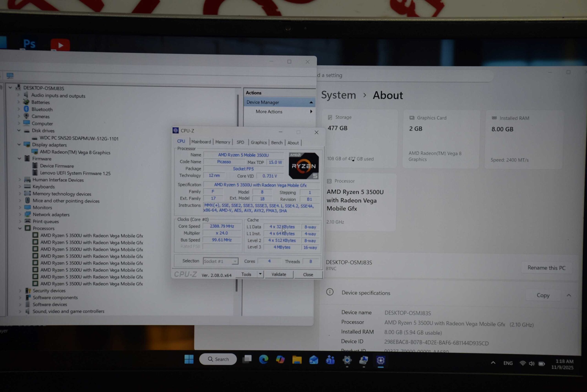This screenshot has height=392, width=587.
Task: Click the AMD Radeon Vega 8 Graphics adapter icon
Action: coord(35,152)
